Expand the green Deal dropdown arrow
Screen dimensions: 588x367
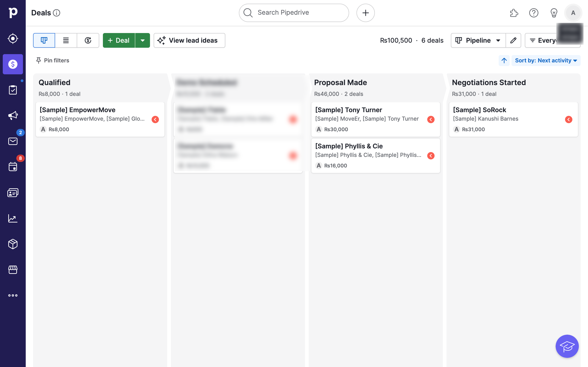pos(143,41)
